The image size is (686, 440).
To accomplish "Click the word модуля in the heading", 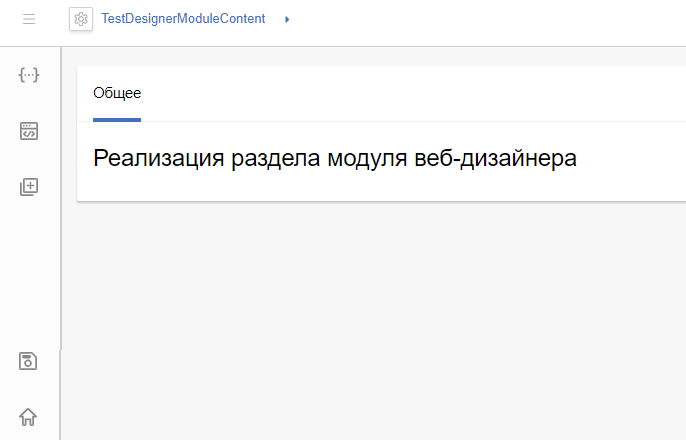I will tap(368, 160).
